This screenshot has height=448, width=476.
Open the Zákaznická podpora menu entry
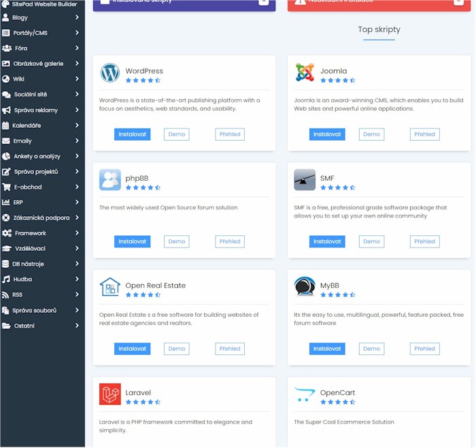coord(42,218)
